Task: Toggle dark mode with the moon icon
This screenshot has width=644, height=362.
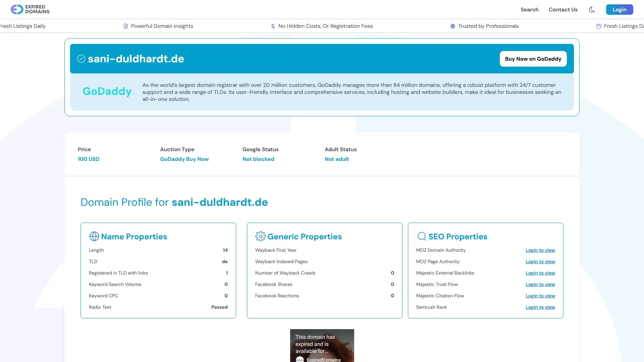Action: tap(592, 9)
